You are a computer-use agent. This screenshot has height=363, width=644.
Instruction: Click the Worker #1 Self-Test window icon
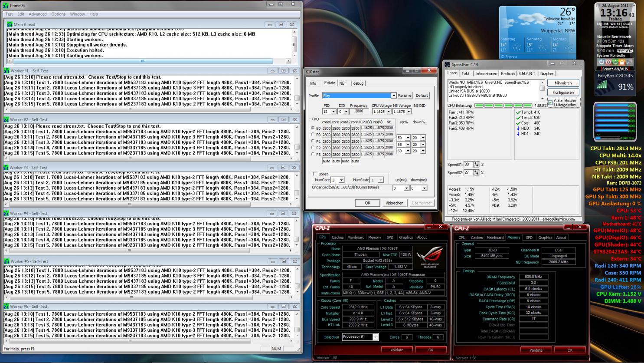(6, 71)
